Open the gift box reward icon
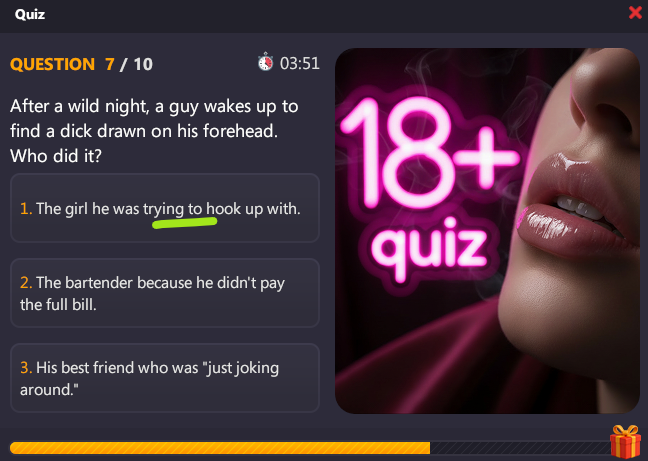648x461 pixels. coord(625,442)
